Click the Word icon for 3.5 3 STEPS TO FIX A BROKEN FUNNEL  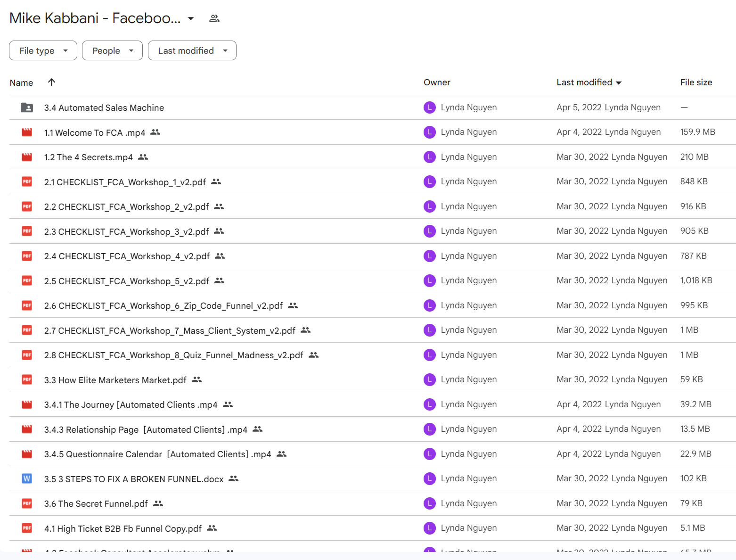pos(27,478)
